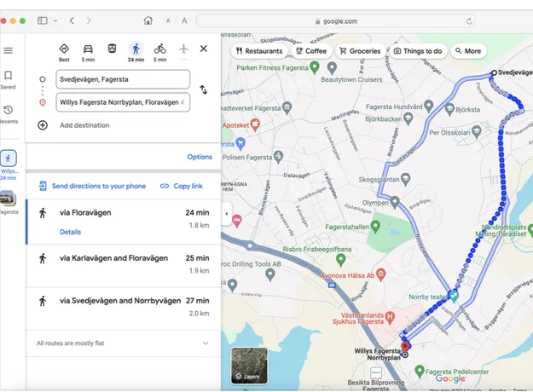533x392 pixels.
Task: Click the red Willys destination marker
Action: (405, 347)
